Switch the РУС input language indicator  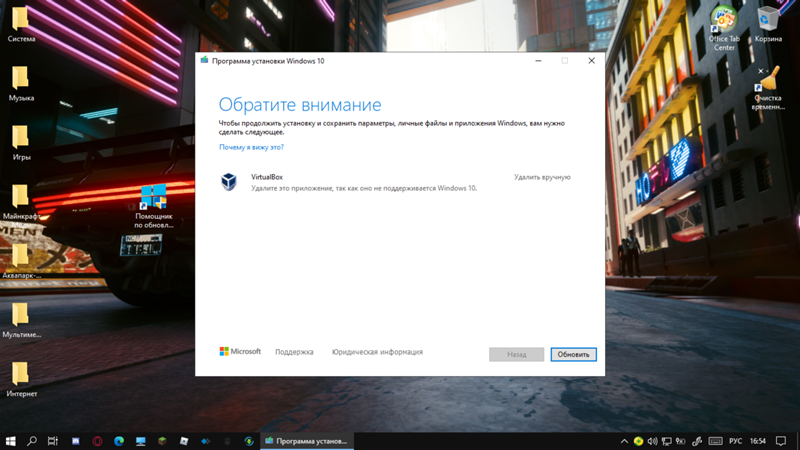point(735,441)
